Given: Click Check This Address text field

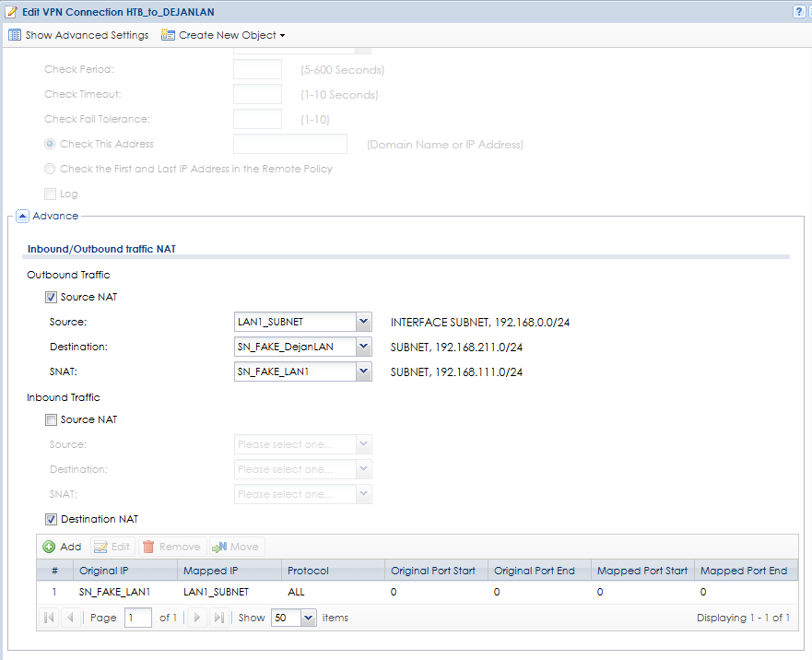Looking at the screenshot, I should click(290, 144).
